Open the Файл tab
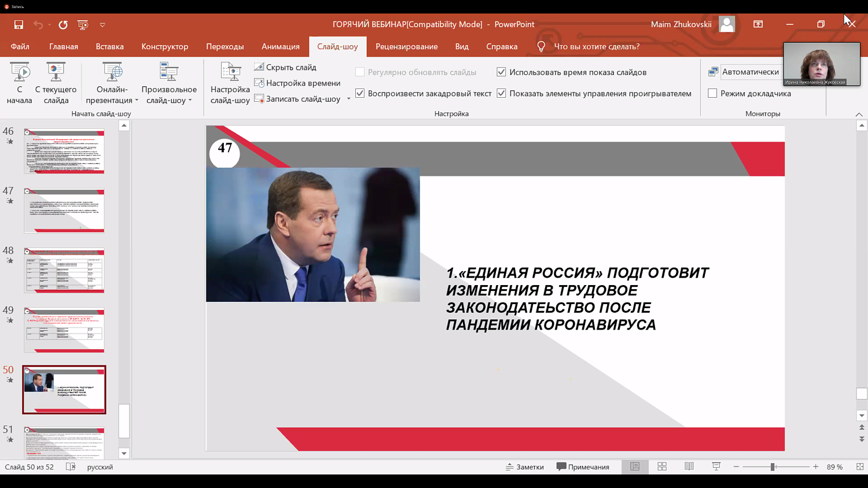 (20, 46)
